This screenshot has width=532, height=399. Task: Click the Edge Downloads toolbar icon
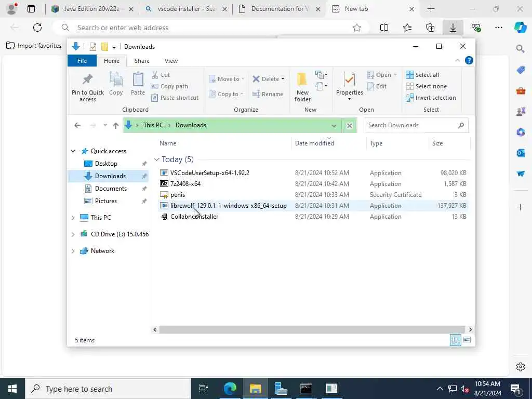coord(453,28)
